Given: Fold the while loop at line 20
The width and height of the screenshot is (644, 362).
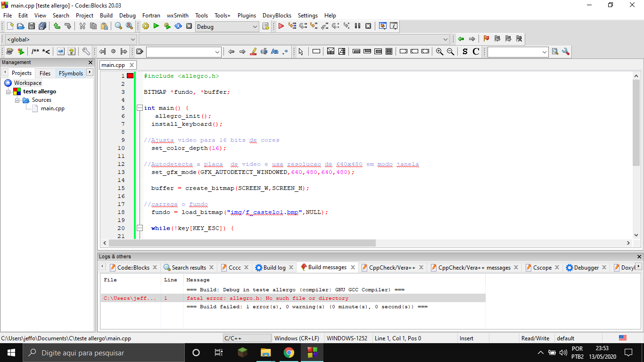Looking at the screenshot, I should tap(140, 228).
